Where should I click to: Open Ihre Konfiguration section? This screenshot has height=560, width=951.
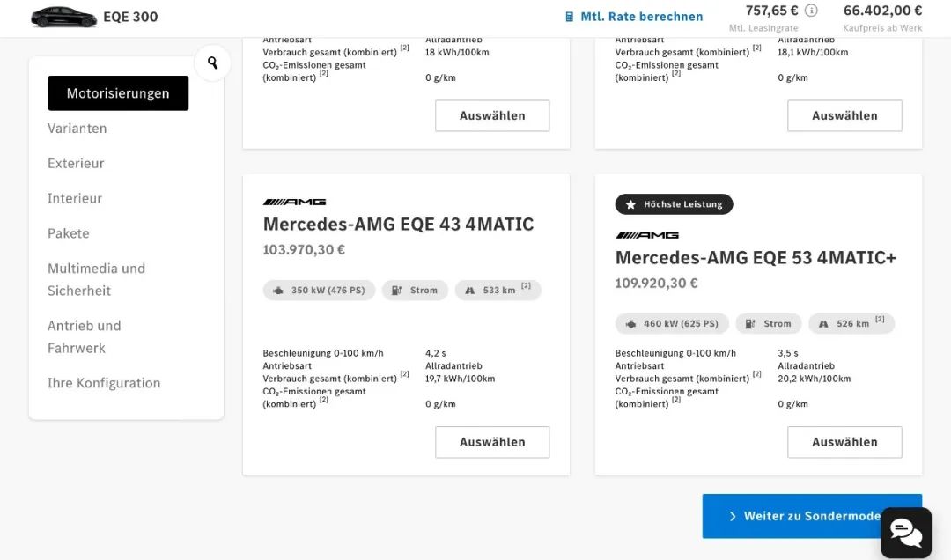pos(104,383)
